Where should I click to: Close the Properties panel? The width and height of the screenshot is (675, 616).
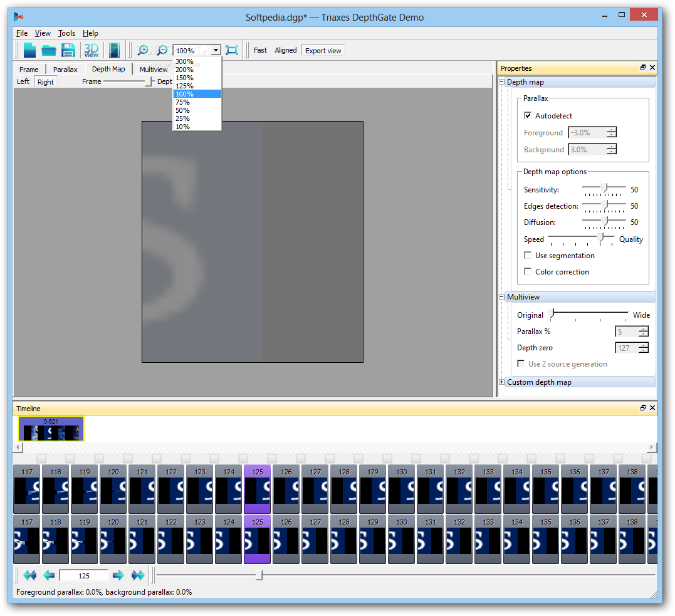click(652, 68)
